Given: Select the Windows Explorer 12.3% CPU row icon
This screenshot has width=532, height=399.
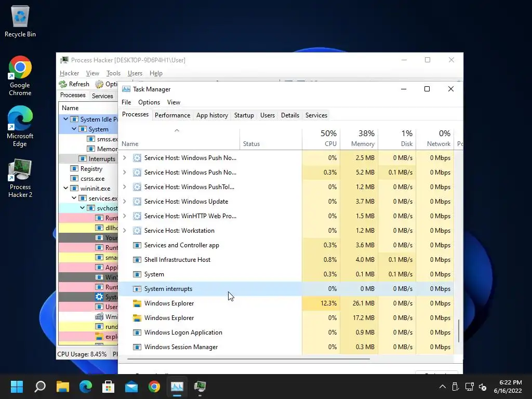Looking at the screenshot, I should (137, 303).
